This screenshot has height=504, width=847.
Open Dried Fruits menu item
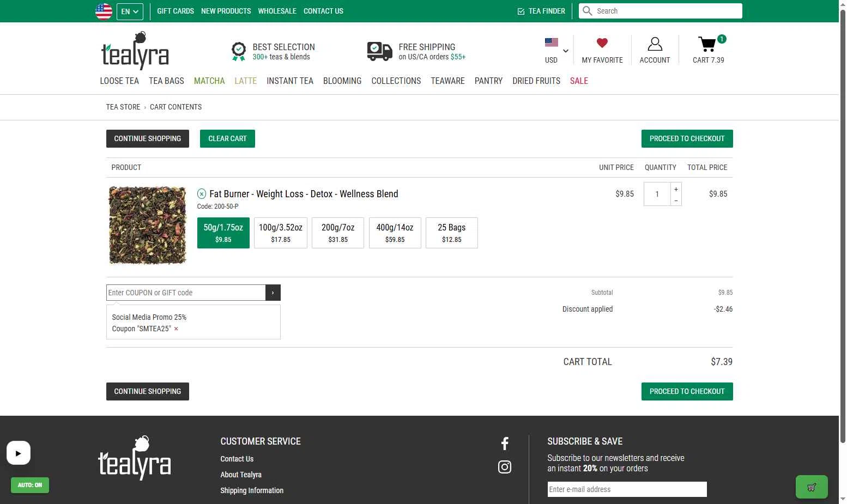(536, 81)
